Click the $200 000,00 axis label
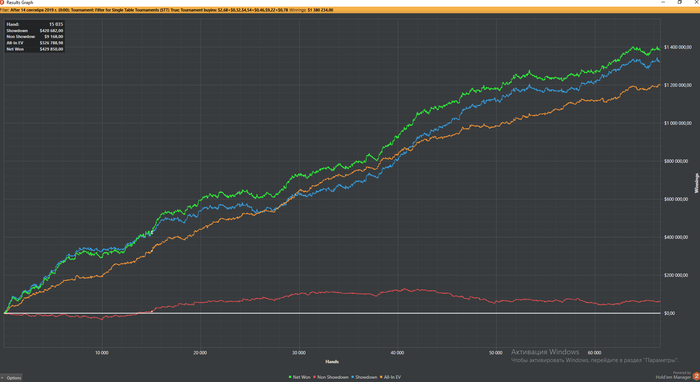Viewport: 700px width, 382px height. pos(676,275)
